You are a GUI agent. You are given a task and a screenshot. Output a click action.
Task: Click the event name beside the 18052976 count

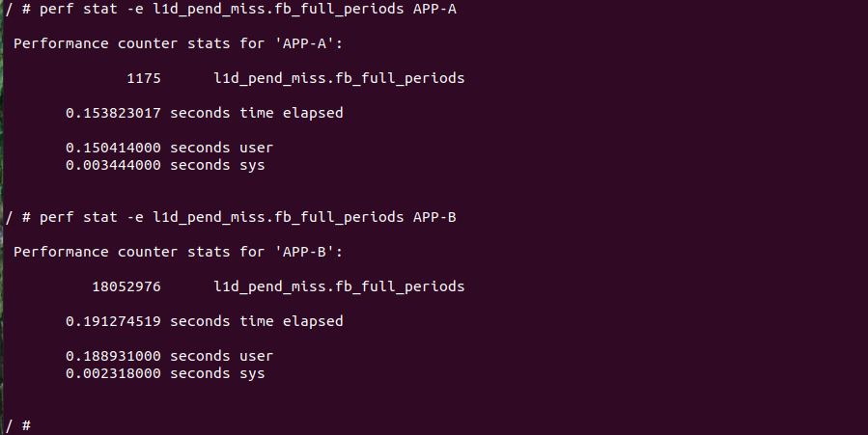coord(338,286)
